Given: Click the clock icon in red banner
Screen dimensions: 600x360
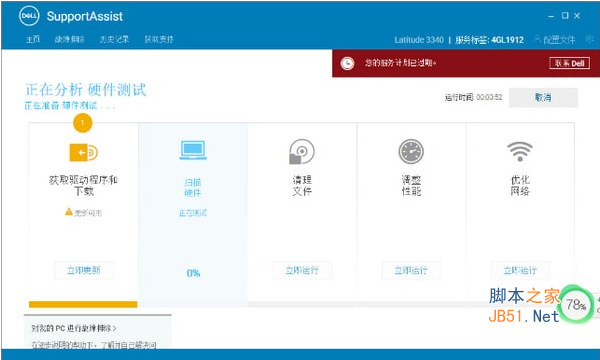Looking at the screenshot, I should (347, 63).
